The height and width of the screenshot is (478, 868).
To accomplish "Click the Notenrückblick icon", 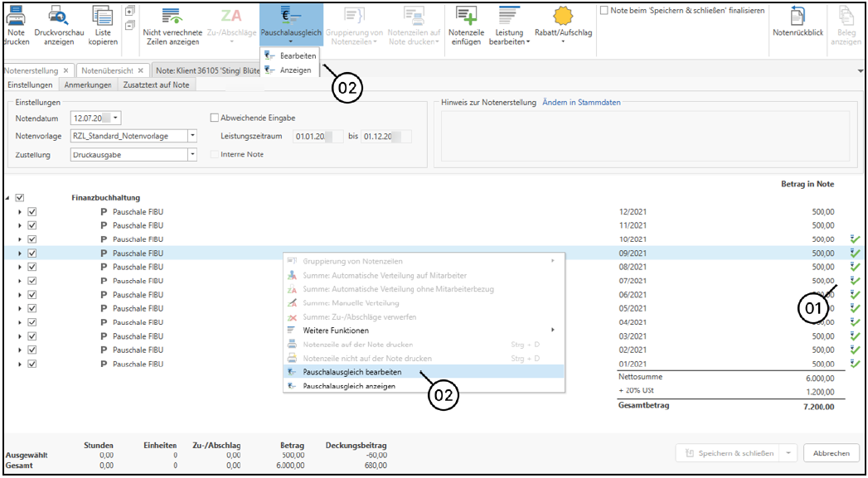I will [798, 15].
